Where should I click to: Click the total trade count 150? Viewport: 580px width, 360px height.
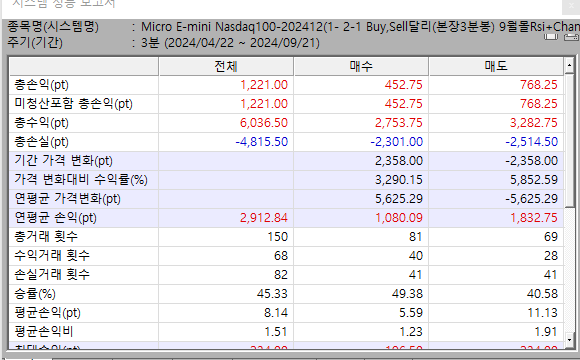click(x=277, y=237)
